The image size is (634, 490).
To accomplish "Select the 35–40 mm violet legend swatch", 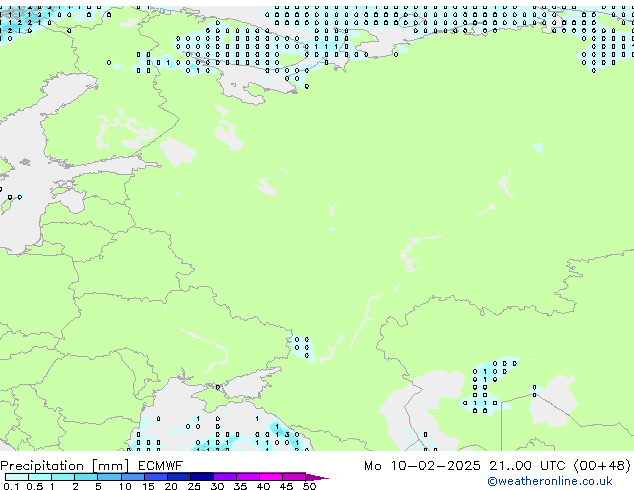I will (x=247, y=477).
